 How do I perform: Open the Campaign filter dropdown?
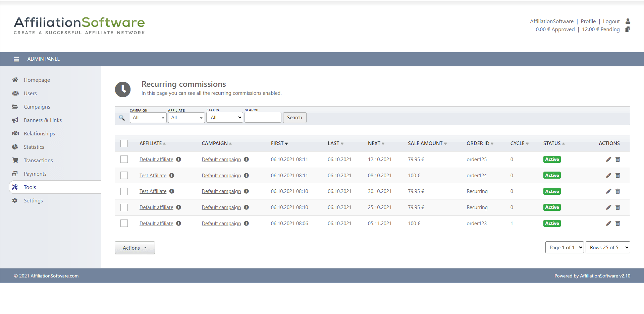click(148, 118)
